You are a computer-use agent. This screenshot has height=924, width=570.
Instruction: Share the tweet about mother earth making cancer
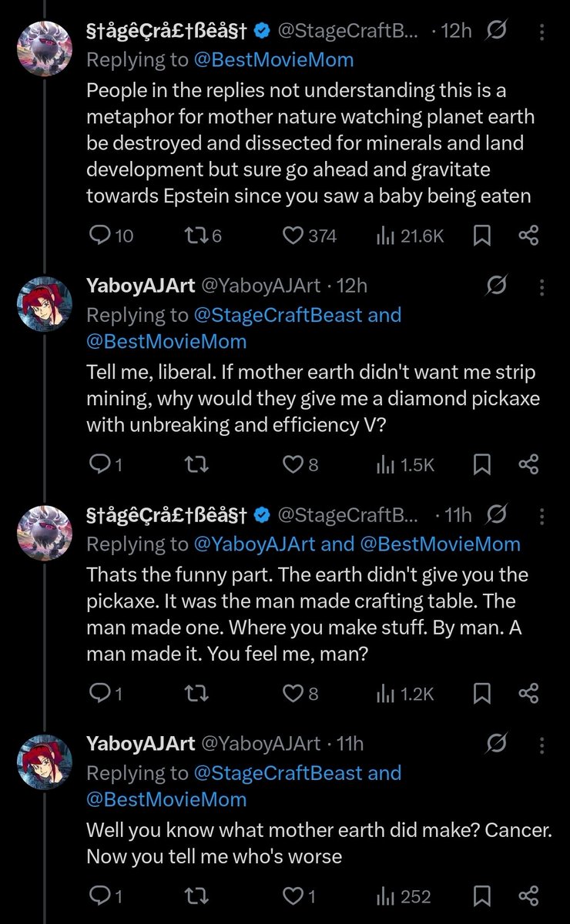coord(528,896)
